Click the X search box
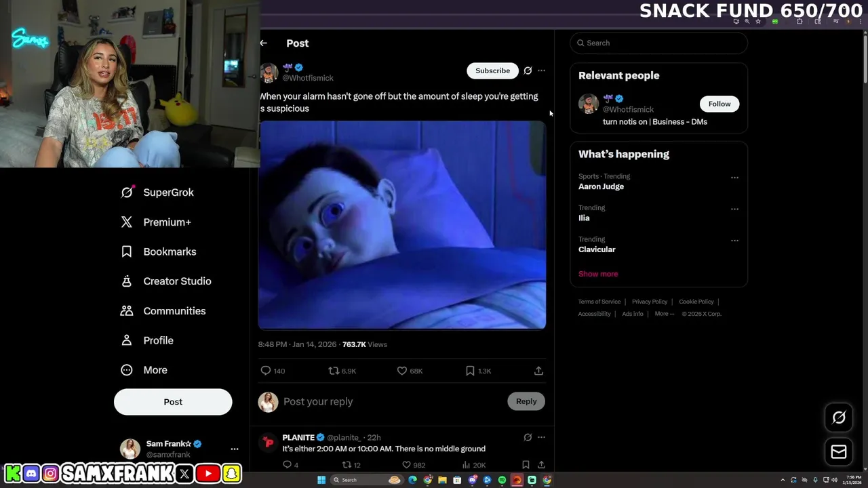The width and height of the screenshot is (868, 488). 658,43
